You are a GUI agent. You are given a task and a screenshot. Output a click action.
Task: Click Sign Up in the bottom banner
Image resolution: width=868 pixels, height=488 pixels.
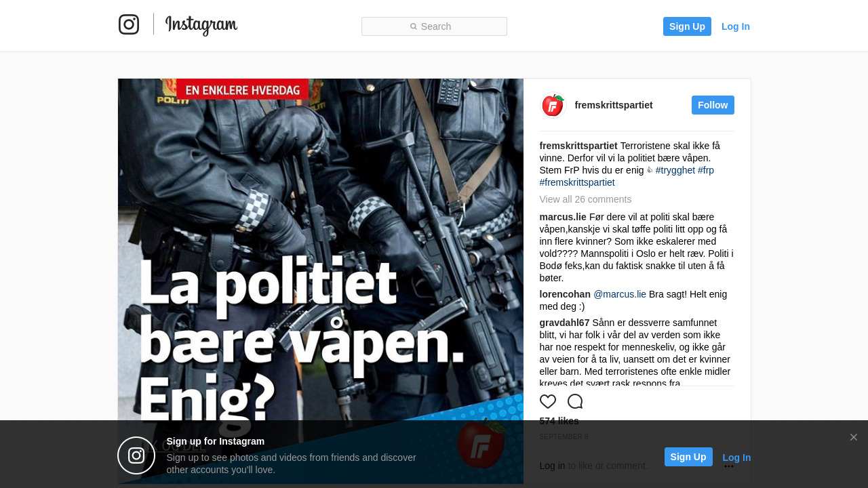point(688,457)
